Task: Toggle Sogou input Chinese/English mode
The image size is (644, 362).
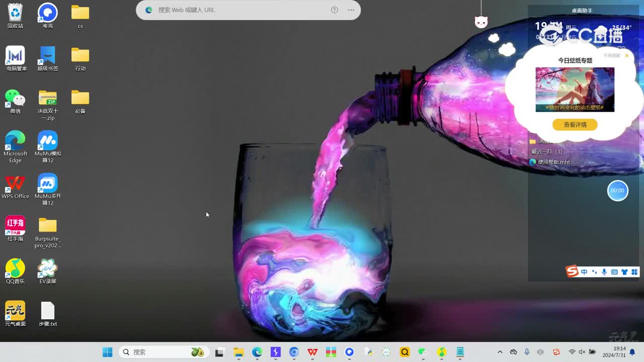Action: tap(584, 272)
